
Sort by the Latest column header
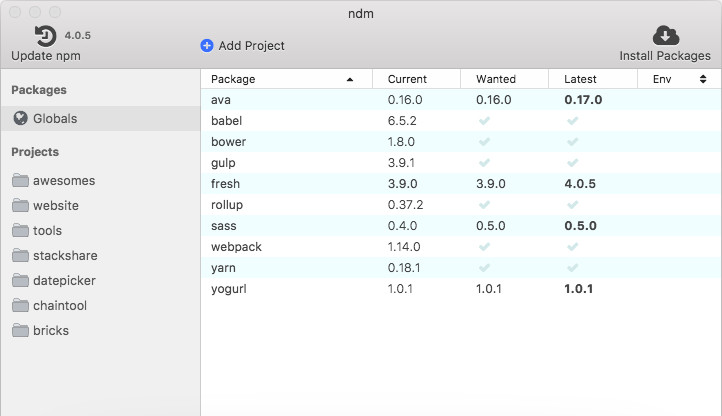click(x=580, y=79)
